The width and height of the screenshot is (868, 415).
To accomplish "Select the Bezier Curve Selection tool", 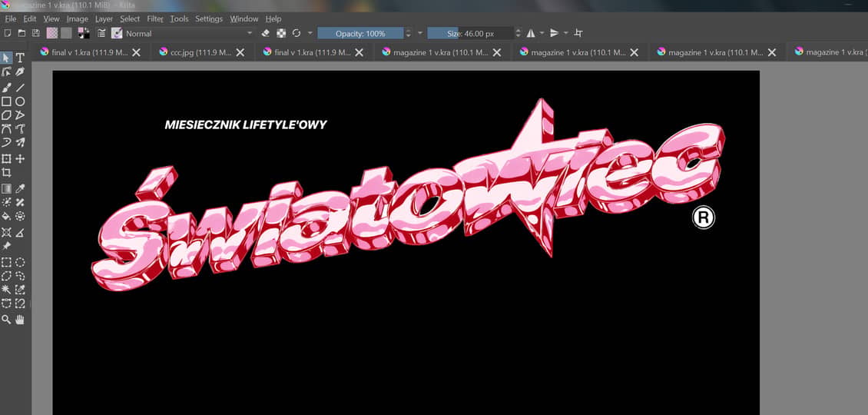I will (6, 304).
